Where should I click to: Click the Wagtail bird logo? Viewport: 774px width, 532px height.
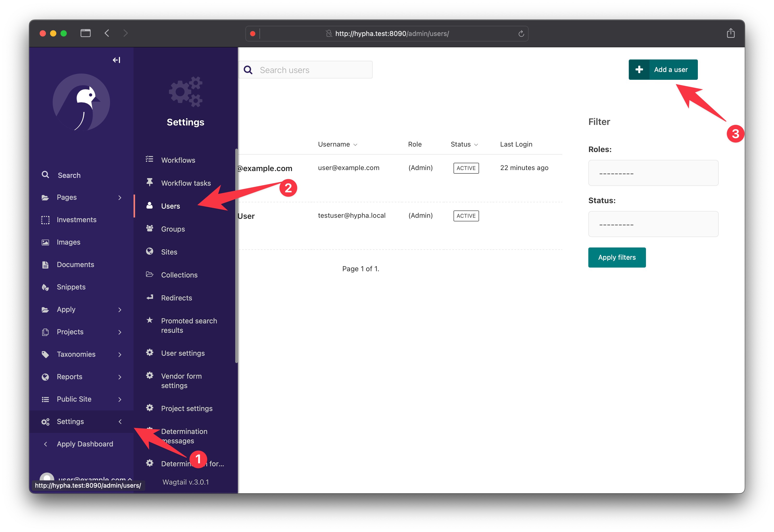pos(81,102)
